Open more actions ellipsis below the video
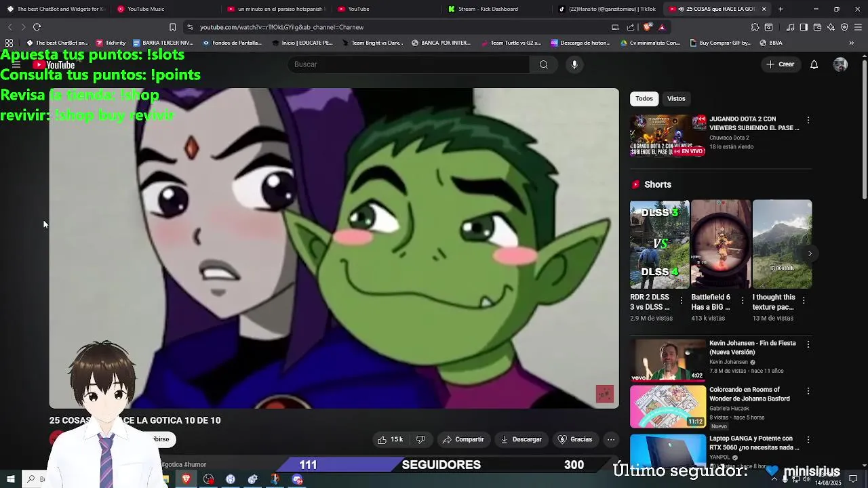The image size is (868, 488). [611, 439]
